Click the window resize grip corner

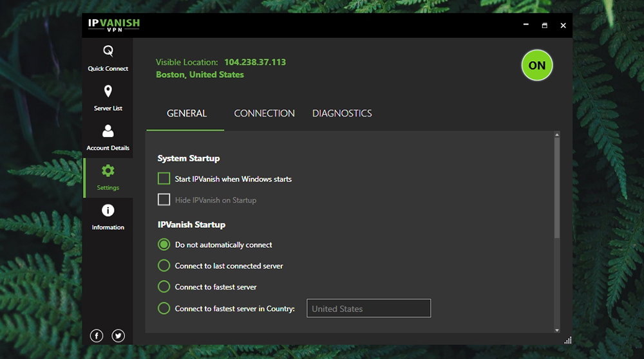[568, 340]
